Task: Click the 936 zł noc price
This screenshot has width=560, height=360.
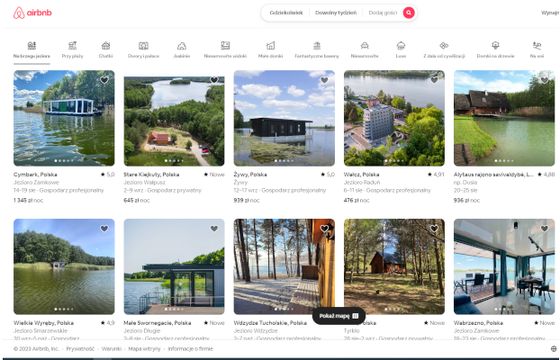Action: pos(467,200)
